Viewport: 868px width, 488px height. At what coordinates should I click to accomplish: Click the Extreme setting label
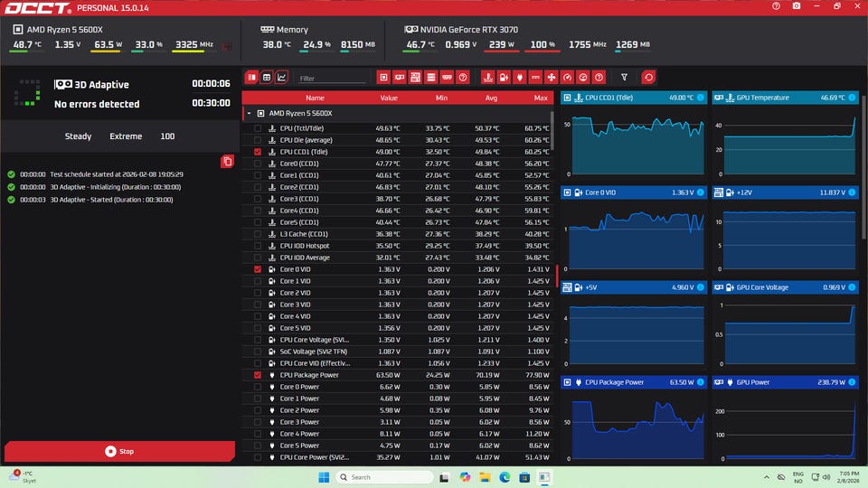(x=126, y=136)
